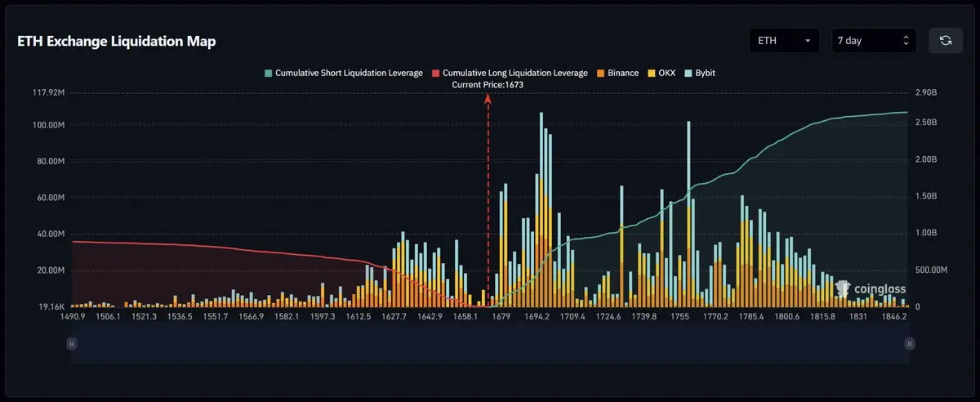Click the 1831 price axis label
This screenshot has width=980, height=402.
coord(857,317)
